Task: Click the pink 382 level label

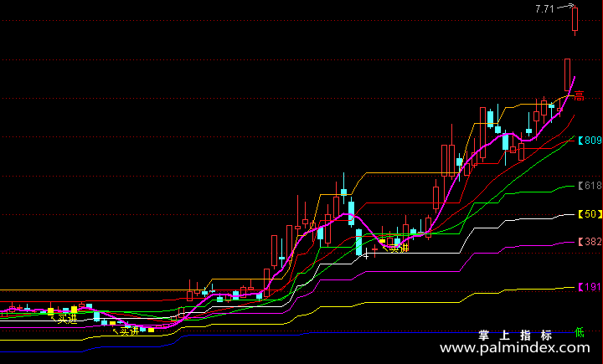Action: click(x=590, y=242)
